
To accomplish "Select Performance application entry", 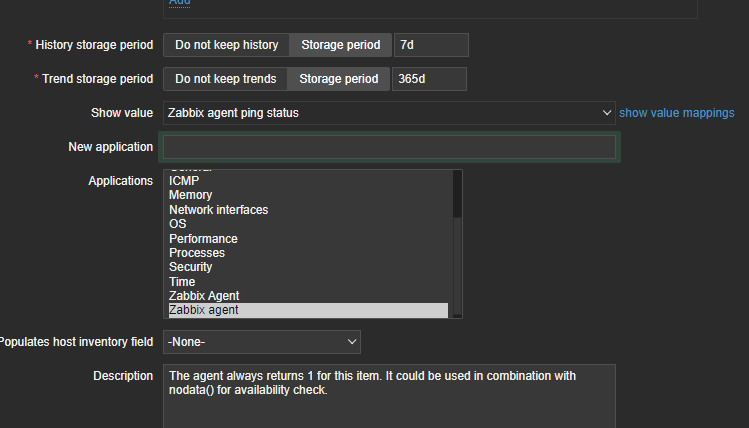I will (203, 239).
